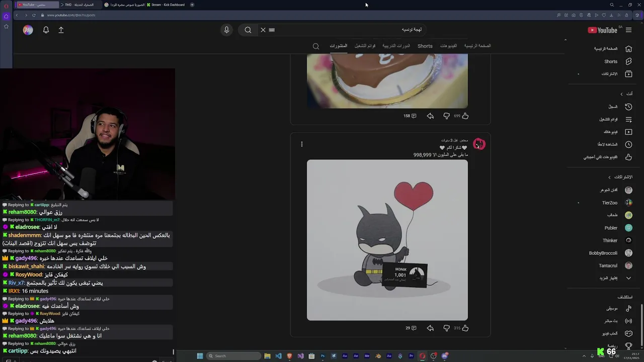Open the YouTube hamburger guide menu

(x=628, y=30)
